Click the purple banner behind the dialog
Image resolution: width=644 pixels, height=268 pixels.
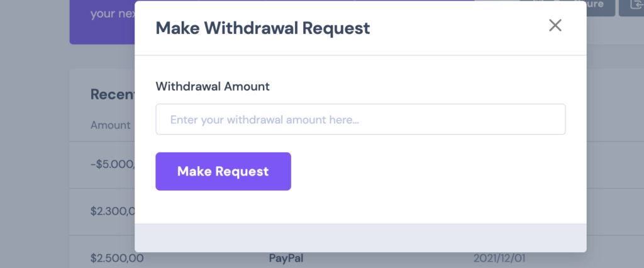(x=102, y=22)
